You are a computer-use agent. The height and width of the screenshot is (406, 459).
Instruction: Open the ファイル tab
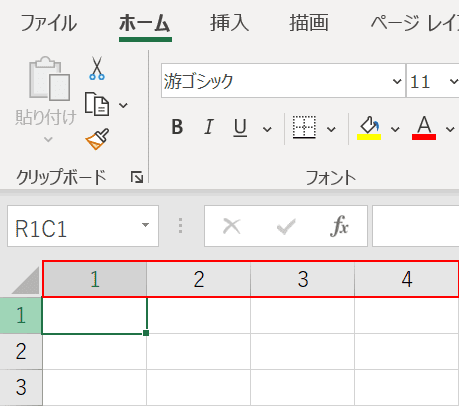(49, 23)
